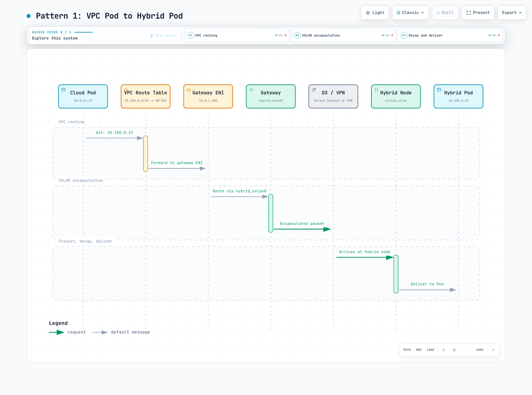This screenshot has height=395, width=532.
Task: Toggle the Still animation mode
Action: pos(445,13)
